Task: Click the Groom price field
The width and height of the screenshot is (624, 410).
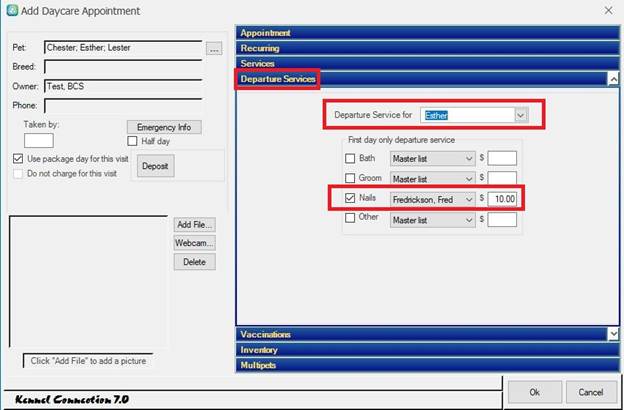Action: tap(502, 178)
